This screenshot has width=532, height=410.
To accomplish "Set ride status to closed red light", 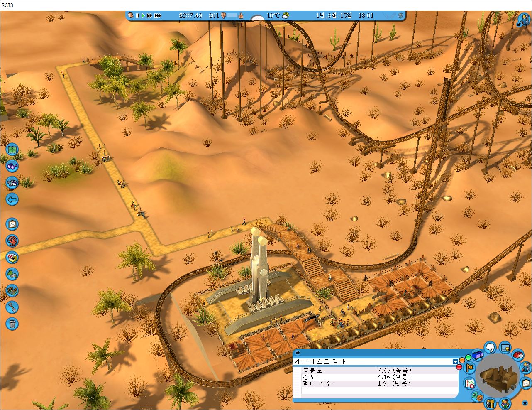I will coord(459,367).
